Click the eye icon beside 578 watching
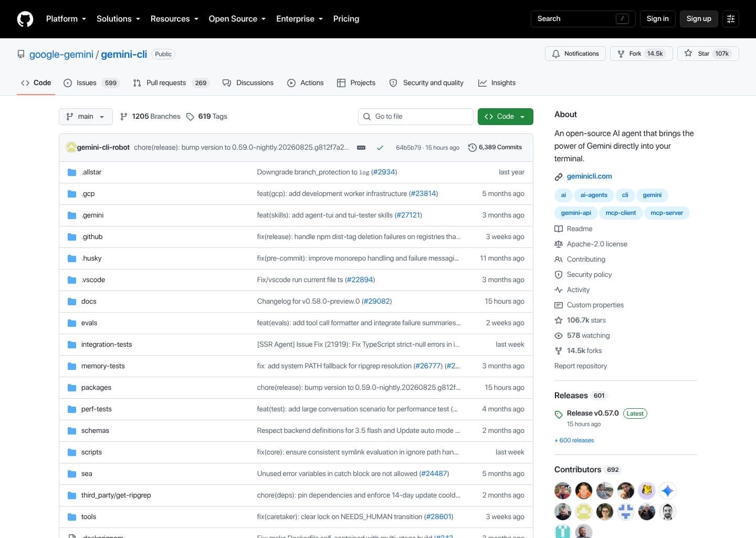 click(559, 336)
